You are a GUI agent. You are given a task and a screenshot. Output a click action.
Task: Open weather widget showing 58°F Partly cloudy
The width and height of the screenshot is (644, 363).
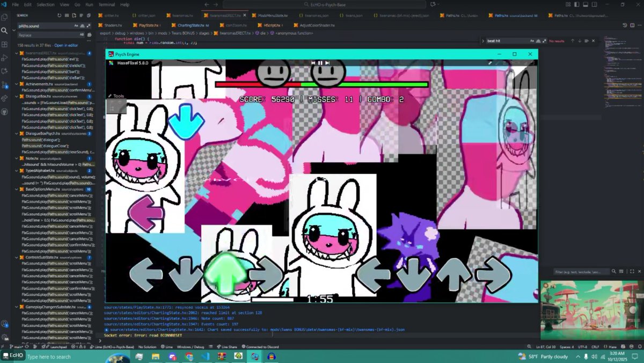click(542, 356)
